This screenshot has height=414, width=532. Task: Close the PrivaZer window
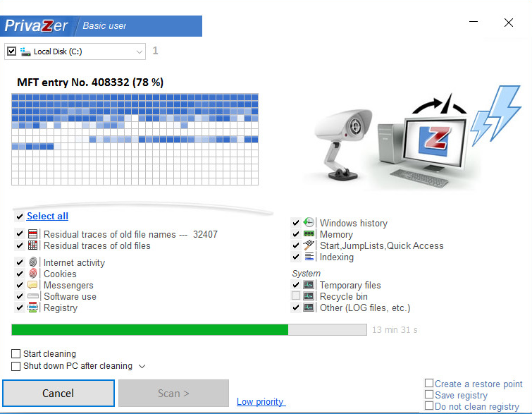(508, 23)
